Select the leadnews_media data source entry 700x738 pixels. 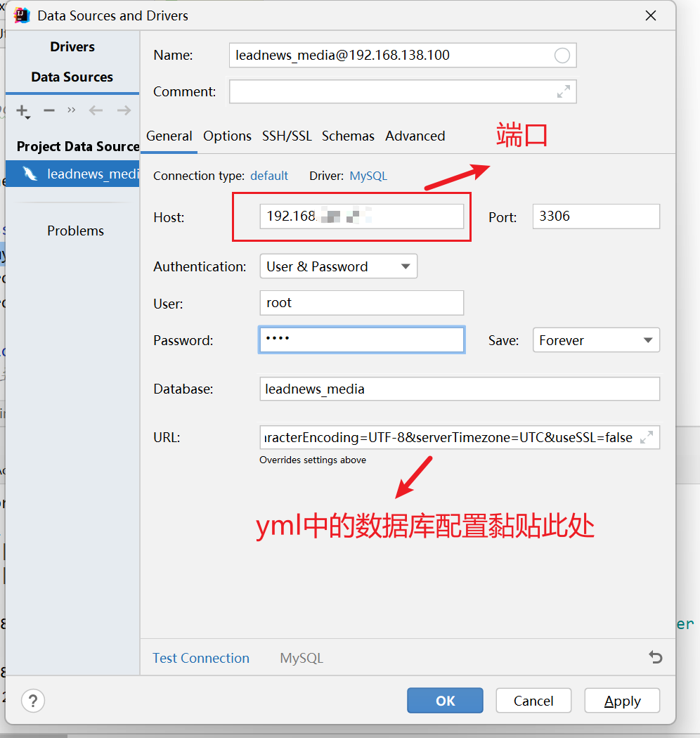coord(72,174)
